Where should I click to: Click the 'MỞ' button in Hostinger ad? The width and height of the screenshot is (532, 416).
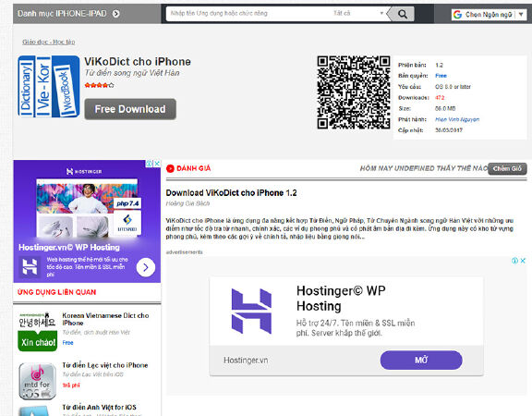[x=421, y=360]
